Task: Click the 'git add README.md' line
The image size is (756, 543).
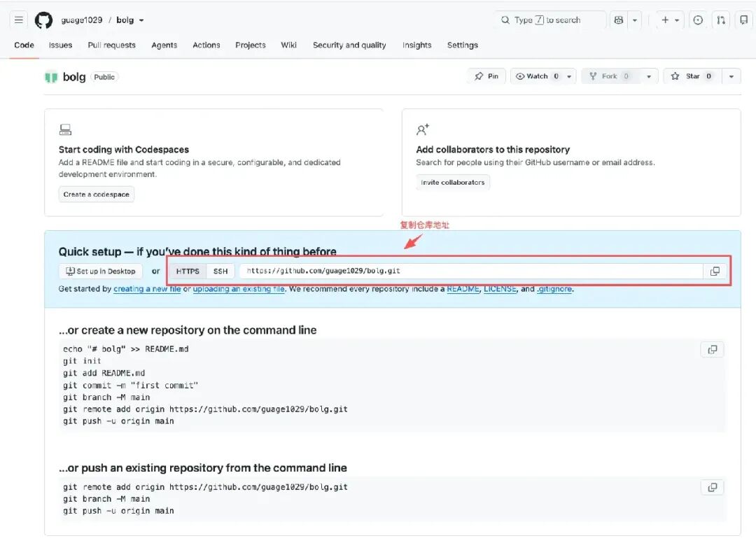Action: [x=104, y=373]
